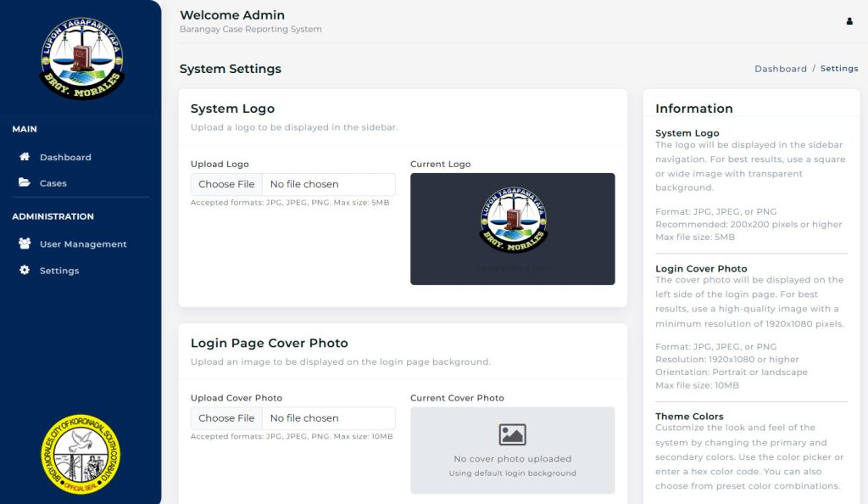Click the Lupon Tagapamayapa logo atop sidebar
Viewport: 868px width, 504px height.
click(81, 59)
